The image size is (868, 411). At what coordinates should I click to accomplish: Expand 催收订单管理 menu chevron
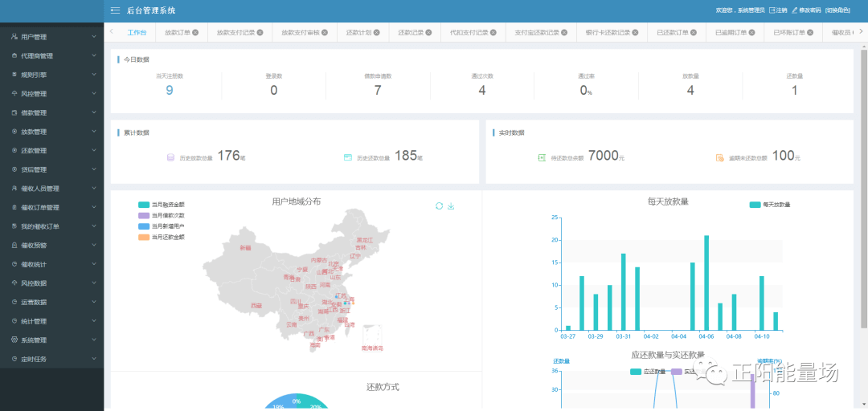94,207
